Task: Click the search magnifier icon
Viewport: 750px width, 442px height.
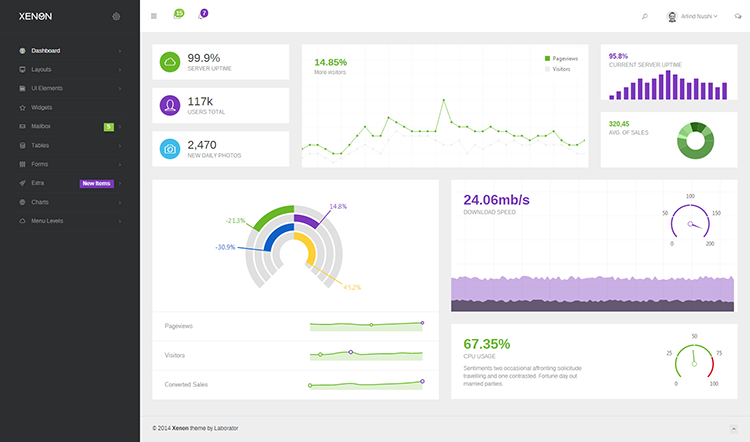Action: point(644,16)
